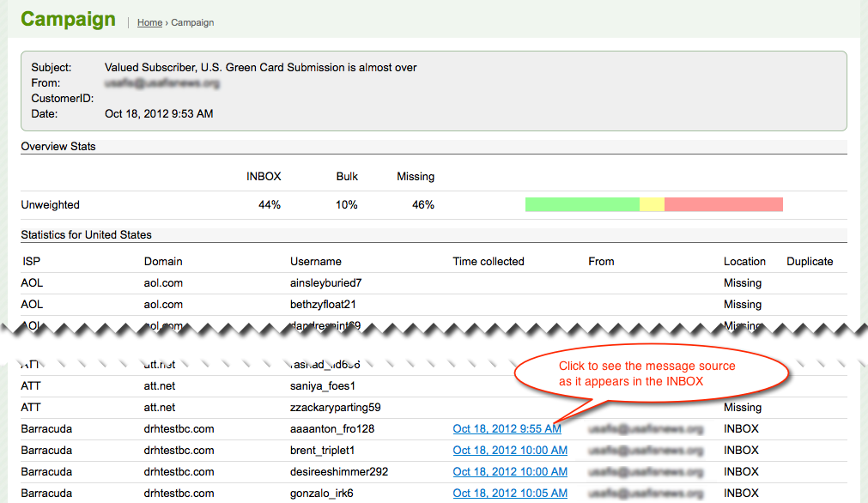
Task: Click the Statistics for United States header
Action: [x=86, y=234]
